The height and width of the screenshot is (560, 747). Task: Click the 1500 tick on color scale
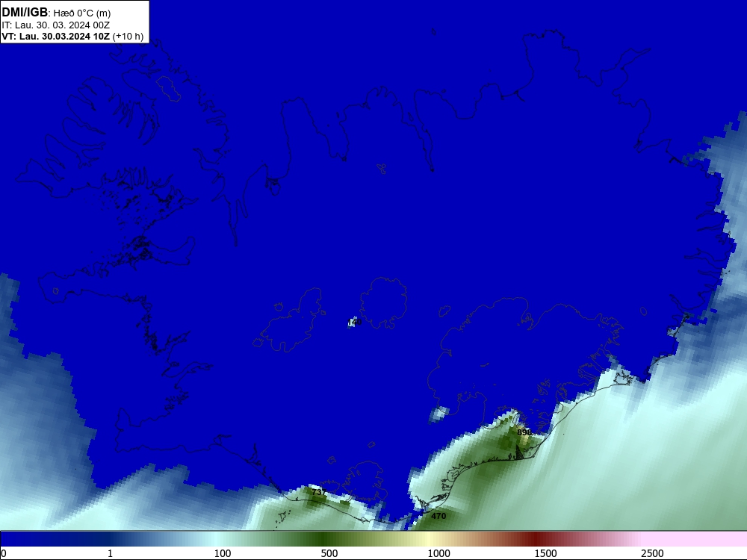click(545, 553)
